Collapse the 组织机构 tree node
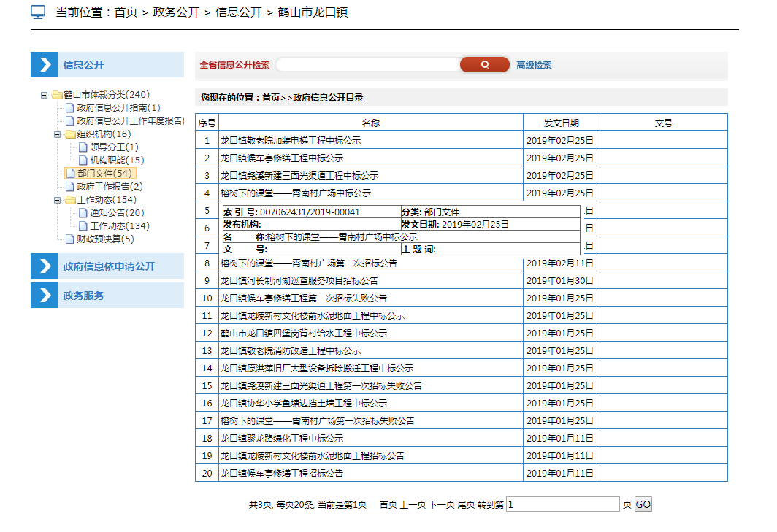The height and width of the screenshot is (532, 777). pos(57,134)
